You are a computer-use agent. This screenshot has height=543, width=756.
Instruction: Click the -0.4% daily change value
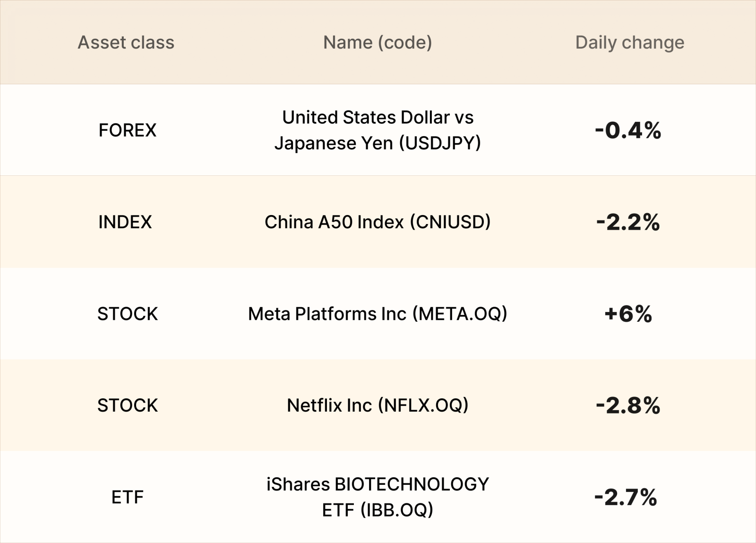628,130
